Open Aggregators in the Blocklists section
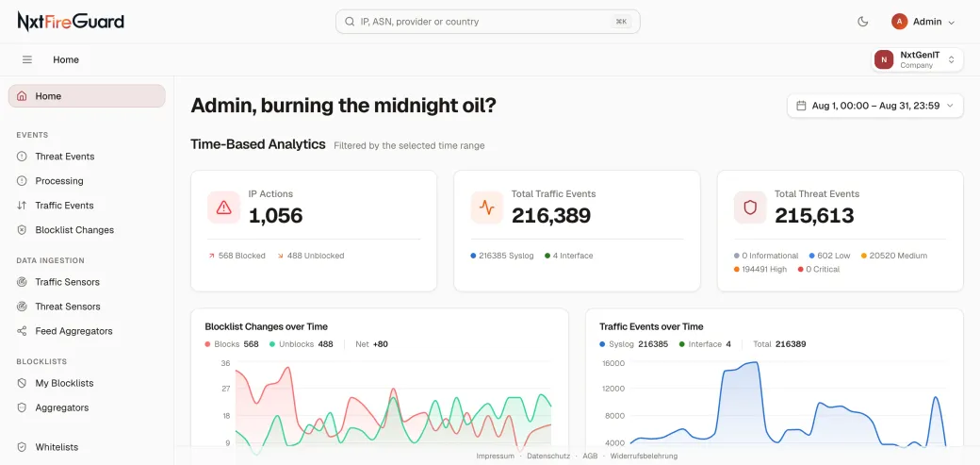Image resolution: width=980 pixels, height=465 pixels. point(87,407)
